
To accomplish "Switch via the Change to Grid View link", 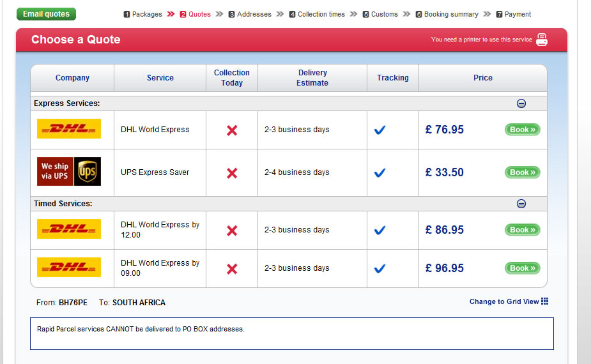I will (504, 301).
